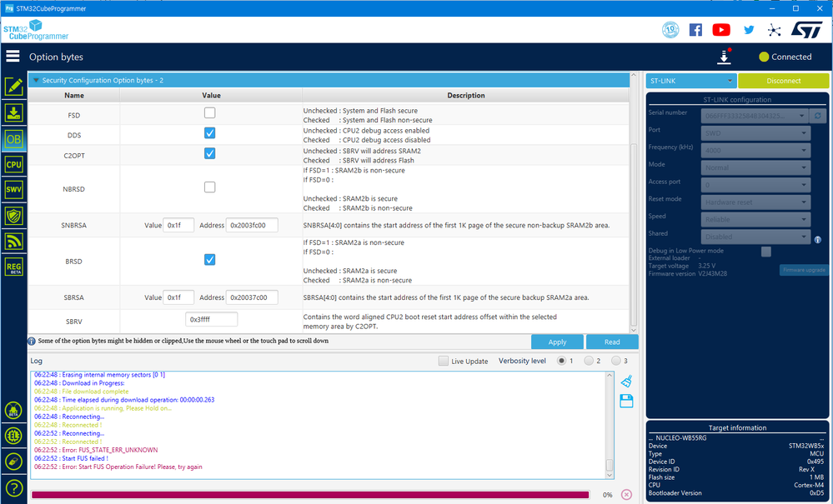Open the help question mark icon

point(14,487)
